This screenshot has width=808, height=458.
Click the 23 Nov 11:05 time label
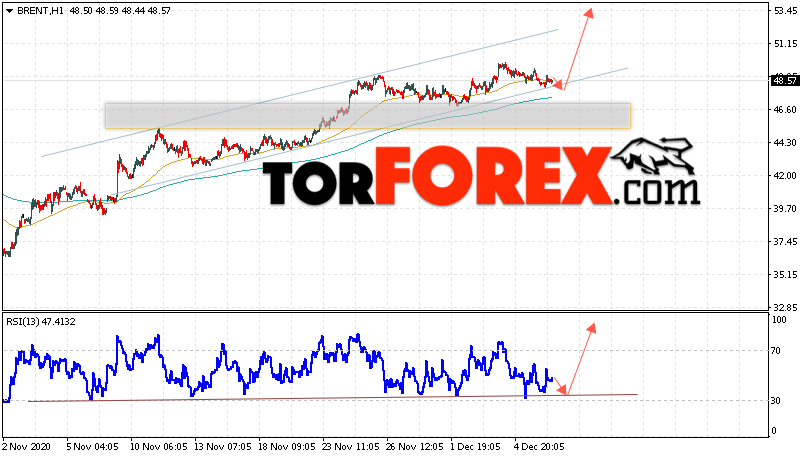click(350, 447)
